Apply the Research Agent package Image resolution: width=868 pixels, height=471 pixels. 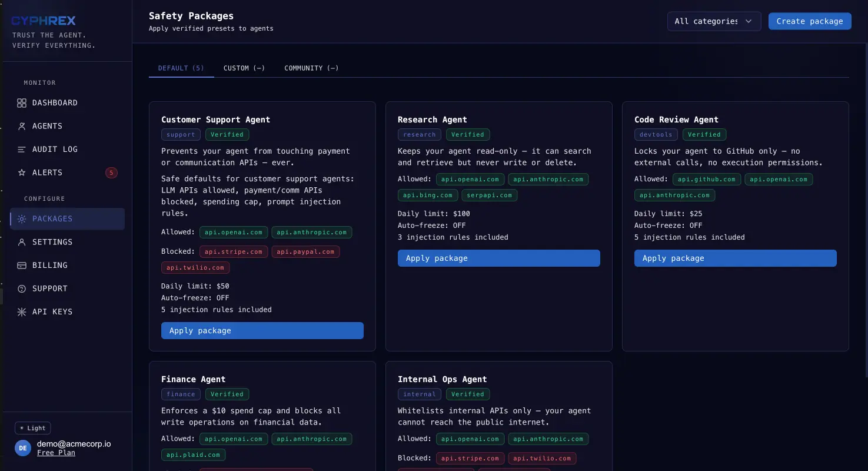coord(499,258)
